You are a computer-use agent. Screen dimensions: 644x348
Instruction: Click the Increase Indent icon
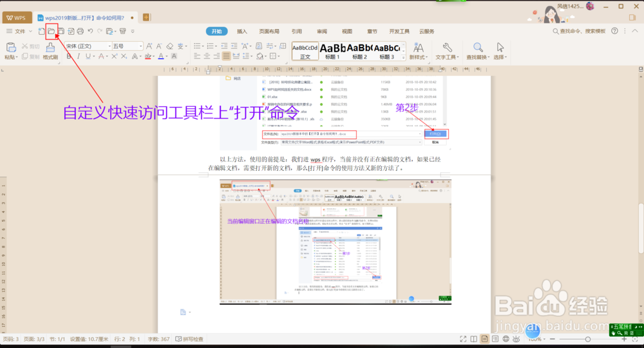(x=234, y=46)
